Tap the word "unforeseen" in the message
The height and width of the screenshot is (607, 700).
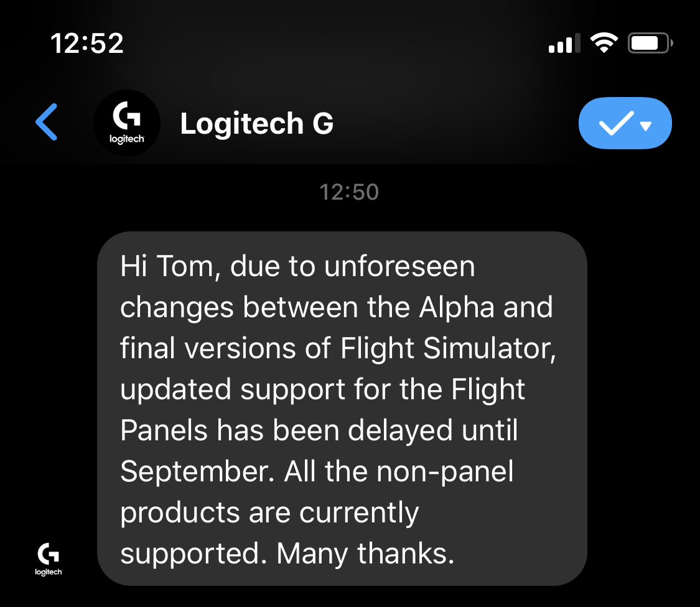click(x=400, y=267)
